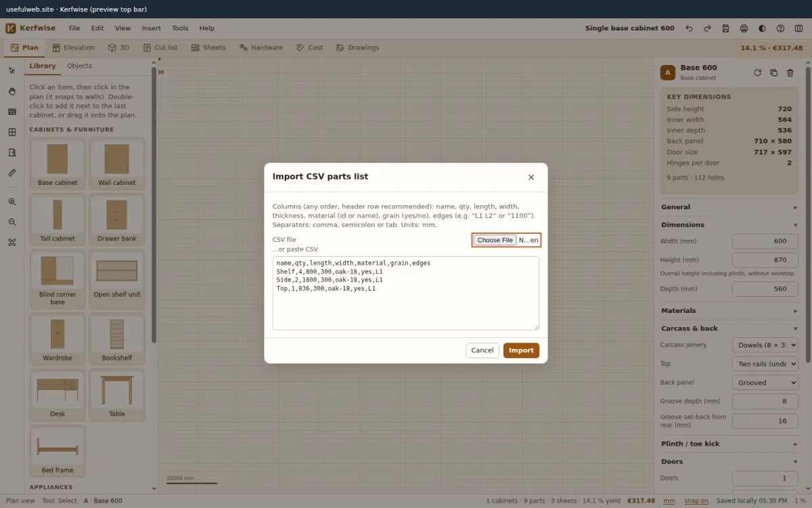Image resolution: width=812 pixels, height=508 pixels.
Task: Open the Library panel tab
Action: tap(42, 66)
